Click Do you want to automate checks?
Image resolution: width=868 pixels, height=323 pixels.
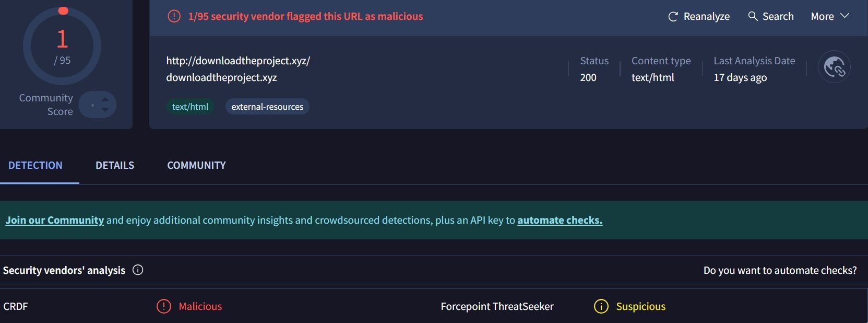780,270
